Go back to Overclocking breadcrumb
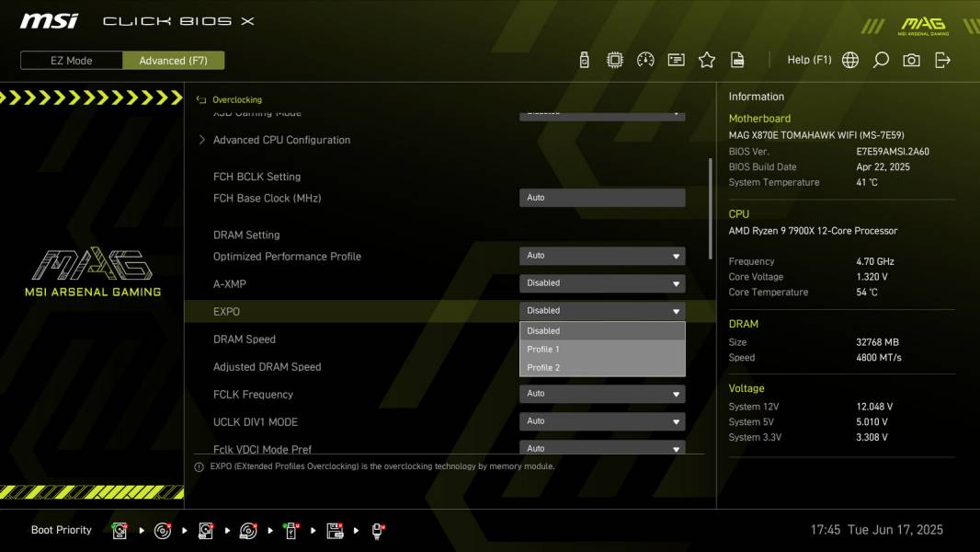Image resolution: width=980 pixels, height=552 pixels. click(x=237, y=99)
